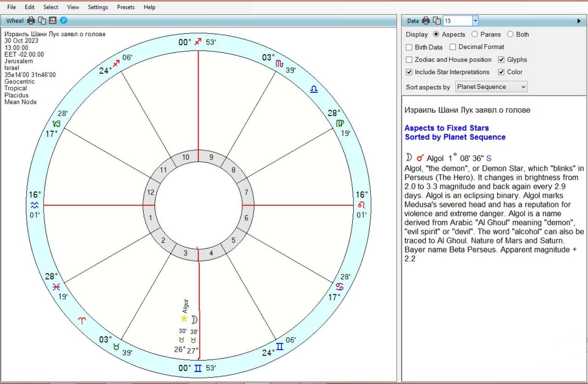Open the Presets menu

click(x=126, y=7)
